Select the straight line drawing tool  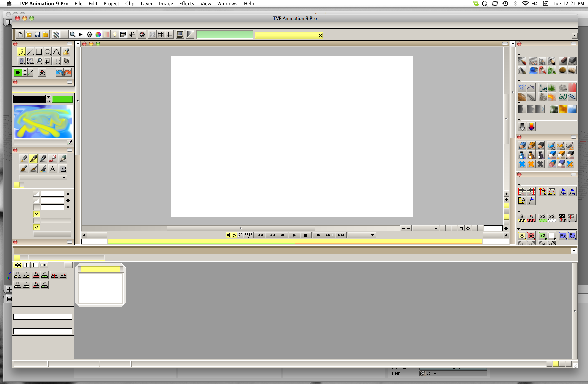[x=30, y=52]
